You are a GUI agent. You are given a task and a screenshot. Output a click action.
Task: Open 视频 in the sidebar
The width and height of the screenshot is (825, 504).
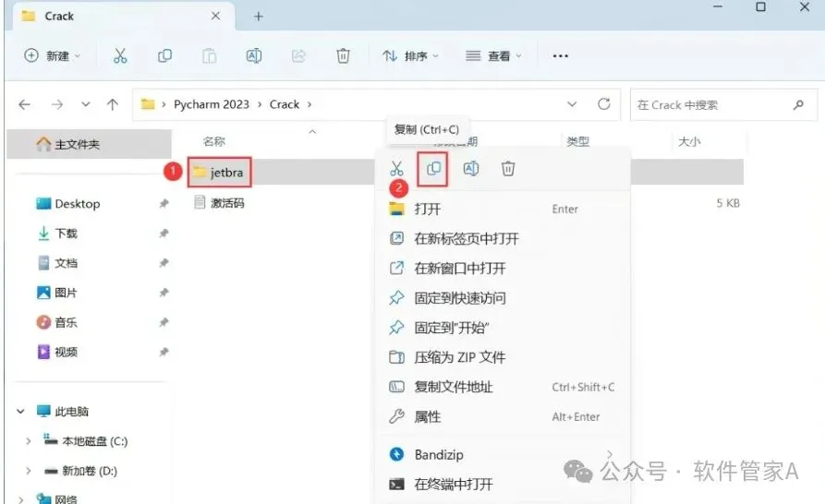point(58,352)
